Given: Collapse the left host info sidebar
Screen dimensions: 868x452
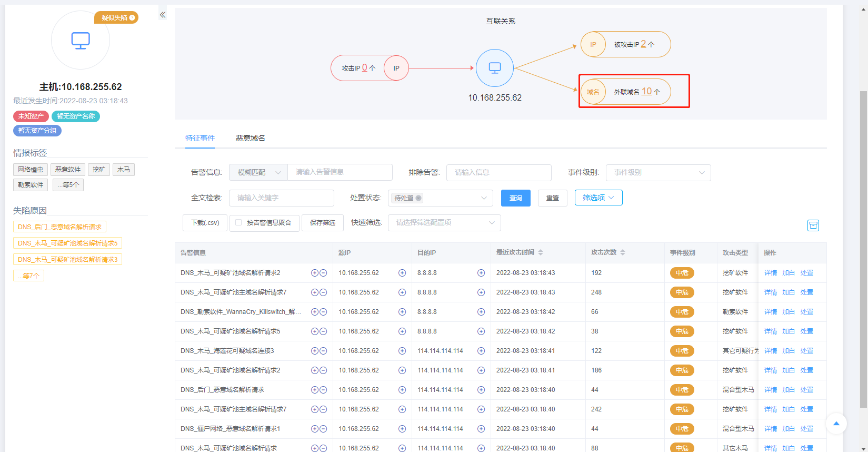Looking at the screenshot, I should point(163,15).
